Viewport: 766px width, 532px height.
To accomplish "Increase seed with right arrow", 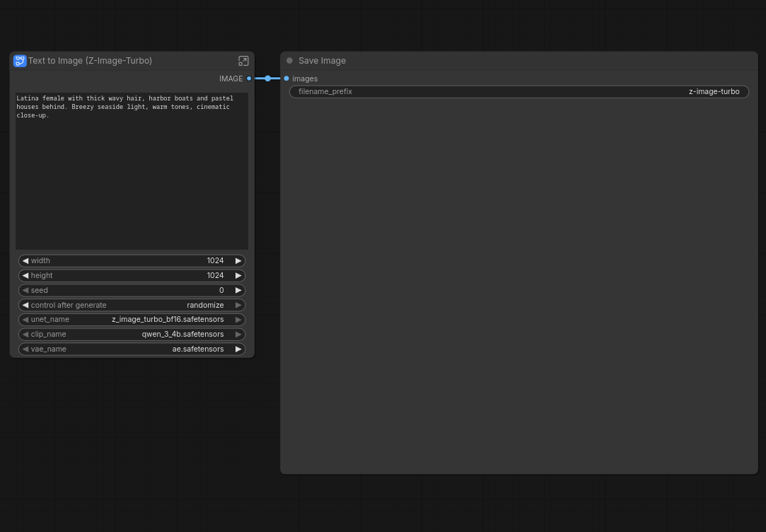I will tap(238, 290).
